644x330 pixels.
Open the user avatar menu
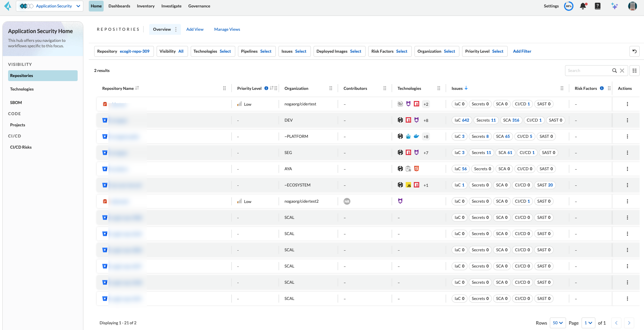click(x=633, y=6)
